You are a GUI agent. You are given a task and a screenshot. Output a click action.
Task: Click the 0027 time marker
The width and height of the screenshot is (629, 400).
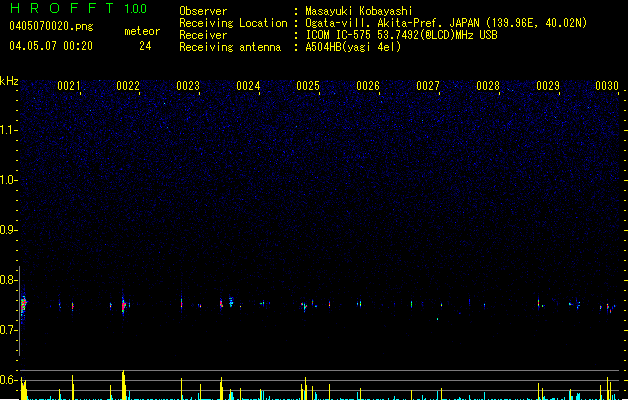coord(428,86)
